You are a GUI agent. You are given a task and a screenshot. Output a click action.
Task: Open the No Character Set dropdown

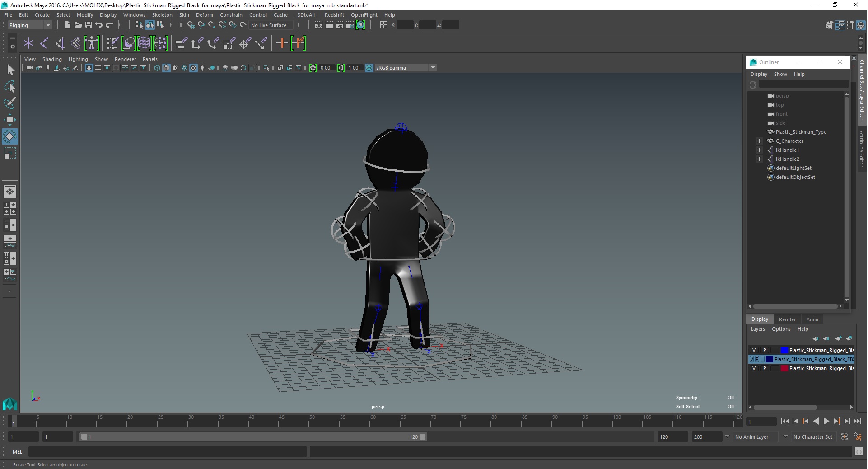coord(814,437)
